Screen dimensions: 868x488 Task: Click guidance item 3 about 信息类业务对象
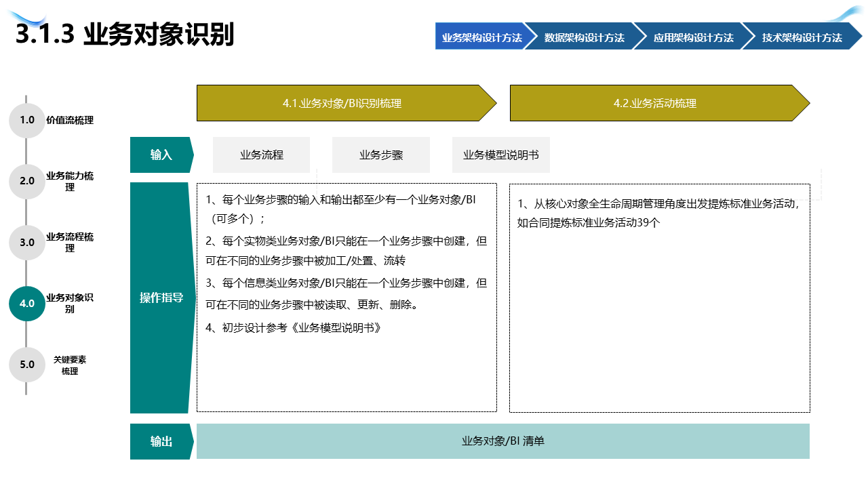click(346, 293)
